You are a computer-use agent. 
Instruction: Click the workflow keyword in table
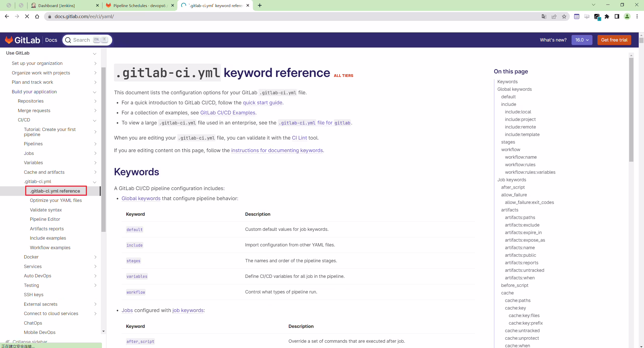(136, 292)
